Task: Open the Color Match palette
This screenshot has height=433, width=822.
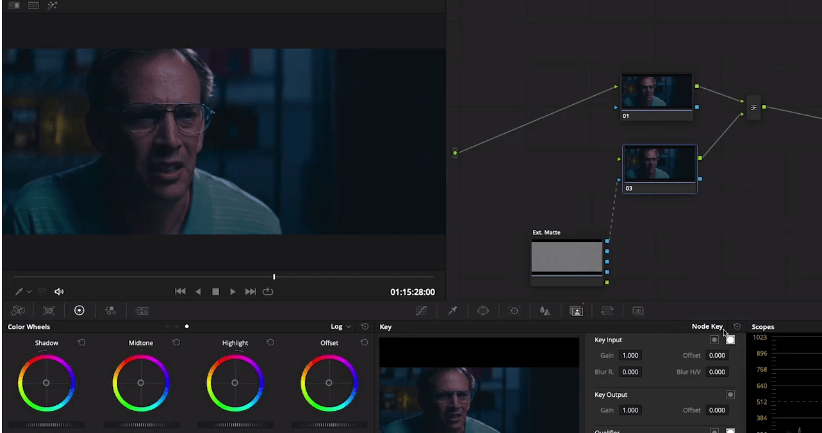Action: [x=49, y=311]
